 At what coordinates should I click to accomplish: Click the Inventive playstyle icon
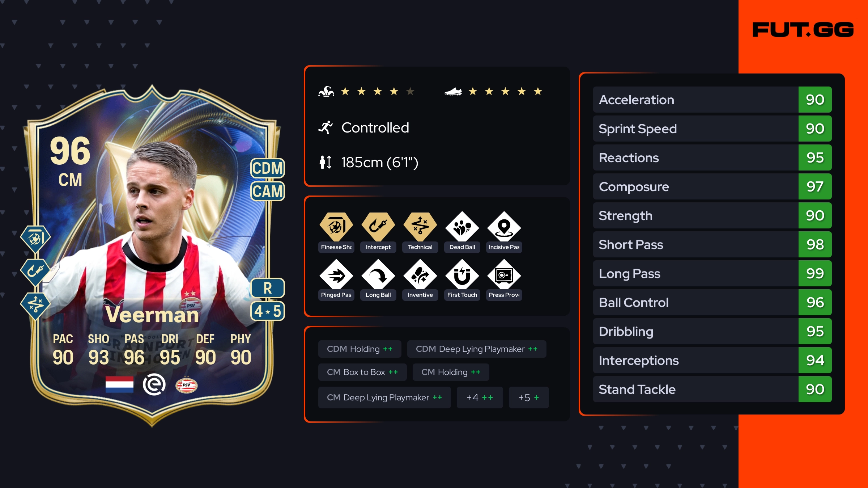420,275
